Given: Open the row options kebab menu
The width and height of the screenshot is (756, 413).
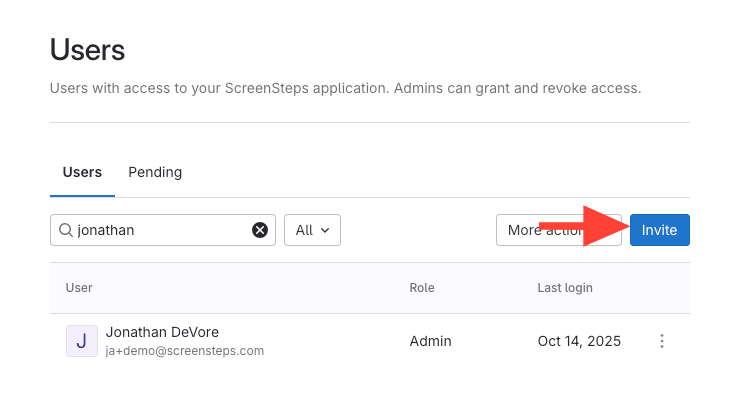Looking at the screenshot, I should 661,341.
